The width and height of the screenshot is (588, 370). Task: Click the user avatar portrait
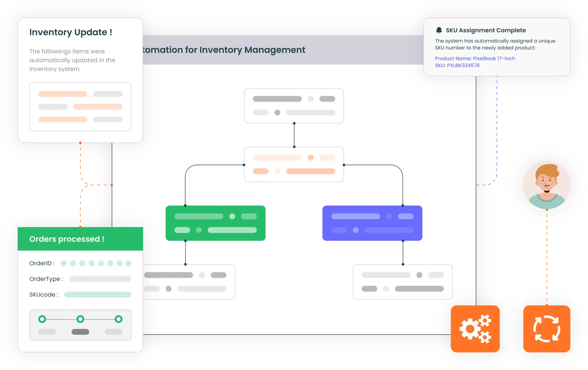pyautogui.click(x=546, y=185)
